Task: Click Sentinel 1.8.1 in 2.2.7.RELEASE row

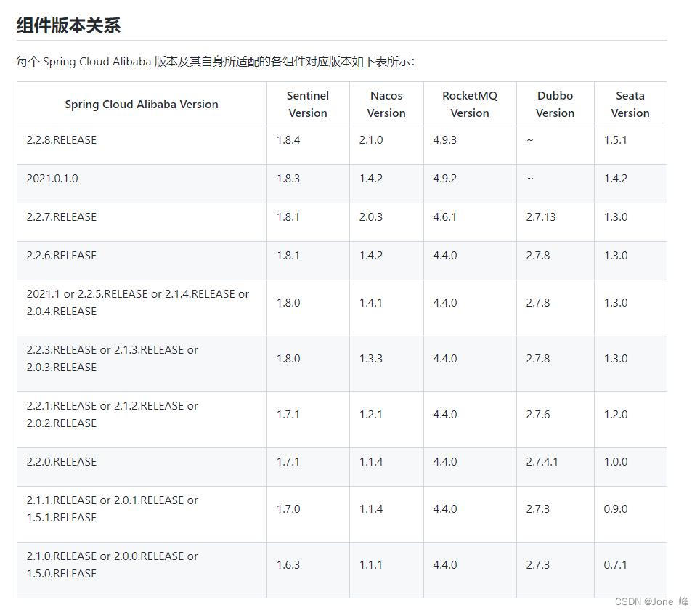Action: (x=288, y=216)
